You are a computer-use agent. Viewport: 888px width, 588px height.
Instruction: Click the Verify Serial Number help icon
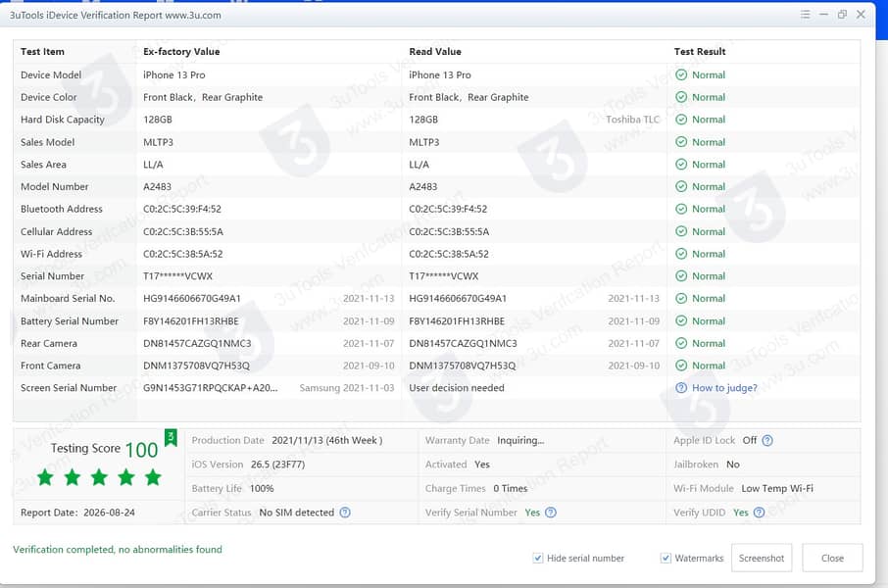pyautogui.click(x=551, y=513)
